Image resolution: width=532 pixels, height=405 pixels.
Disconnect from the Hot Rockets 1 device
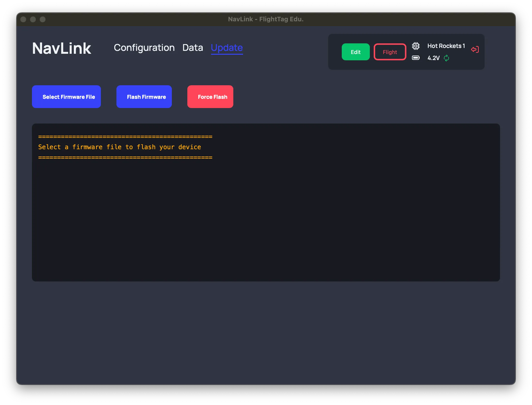pyautogui.click(x=475, y=49)
